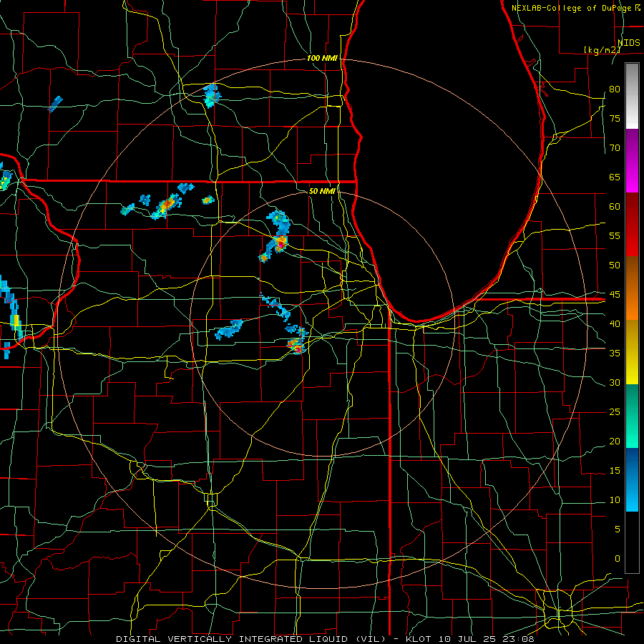
Task: Pick the black bottom segment of color scale
Action: 632,542
